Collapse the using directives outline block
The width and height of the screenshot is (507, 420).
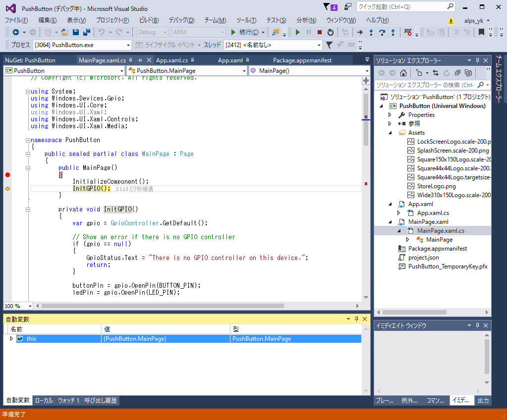click(x=28, y=92)
